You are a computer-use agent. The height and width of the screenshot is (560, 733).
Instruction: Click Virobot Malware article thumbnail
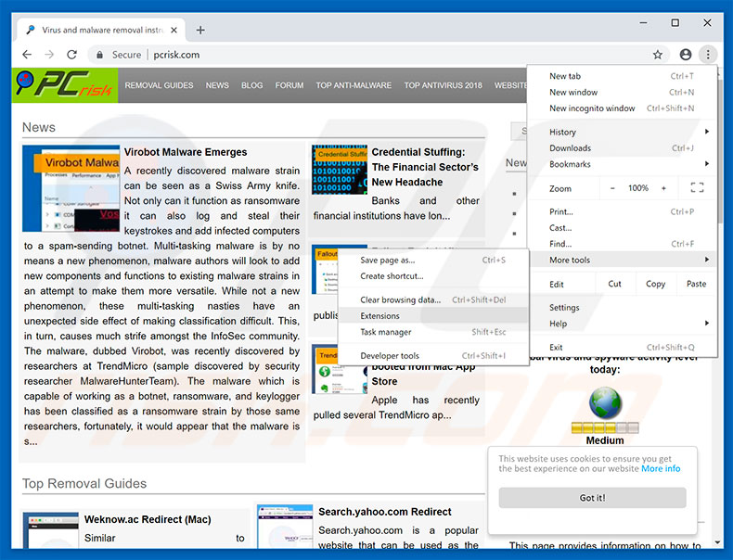71,188
